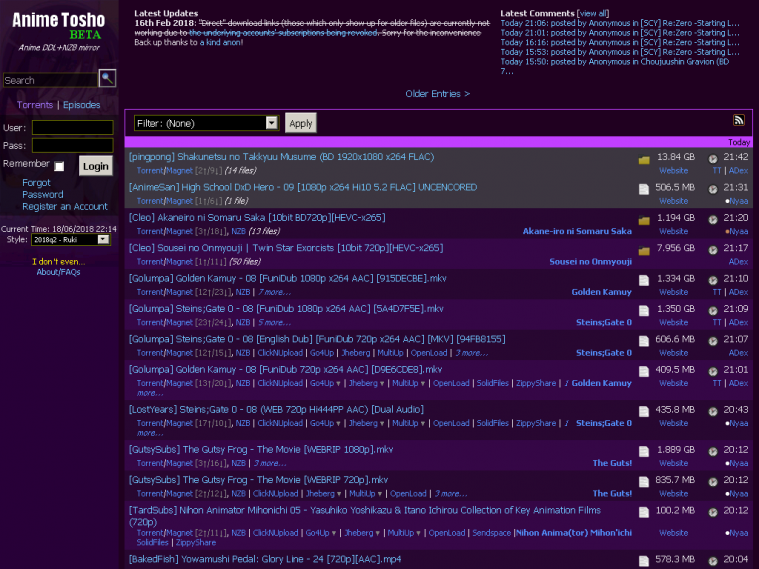This screenshot has height=569, width=759.
Task: Click file icon for High School DxD Hero 09
Action: click(644, 189)
